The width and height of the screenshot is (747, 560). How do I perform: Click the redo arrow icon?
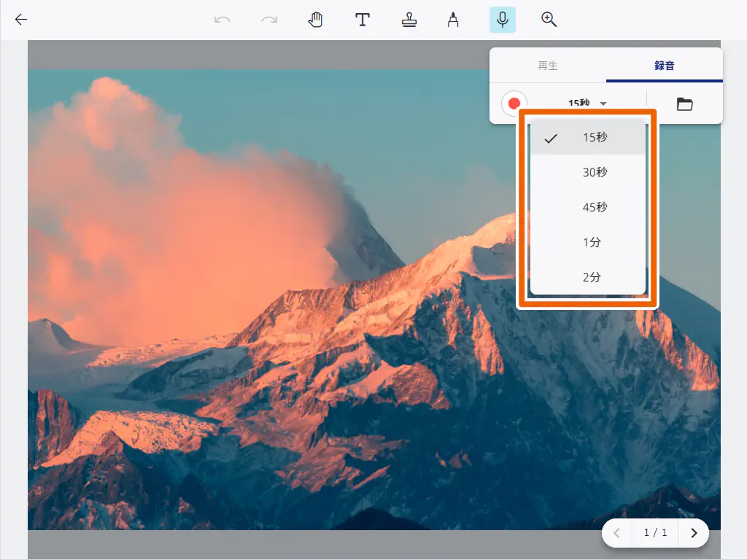tap(269, 20)
